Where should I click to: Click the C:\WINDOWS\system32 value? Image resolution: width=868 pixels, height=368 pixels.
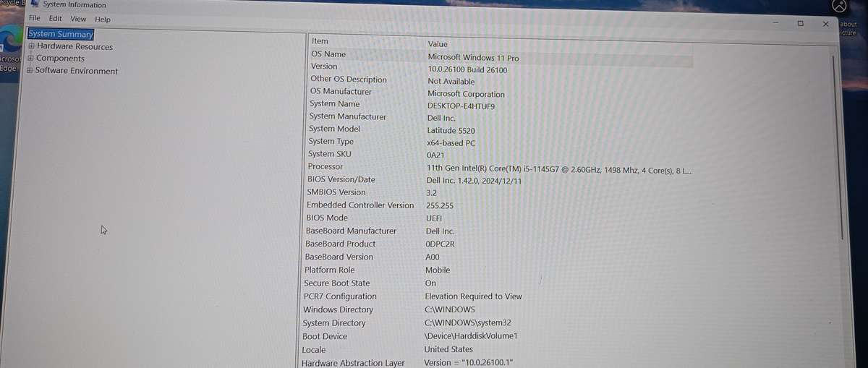(467, 323)
